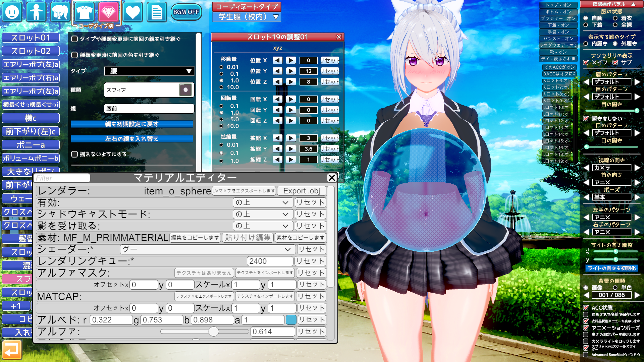The image size is (644, 362).
Task: Select スロット01 in the slot list
Action: pyautogui.click(x=31, y=38)
